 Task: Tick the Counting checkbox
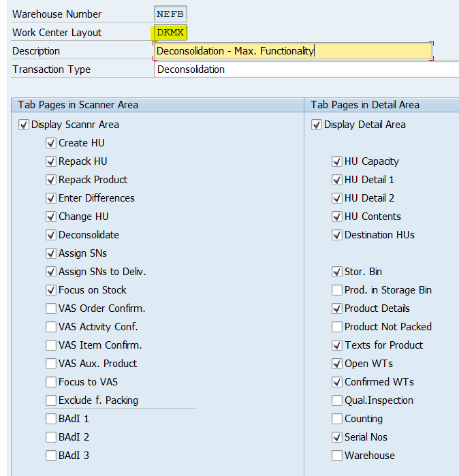point(337,419)
